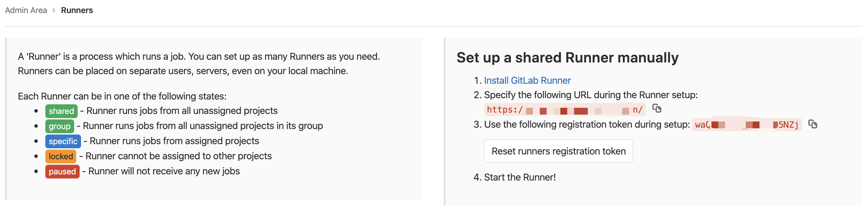Select the registration token code text
868x208 pixels.
coord(747,125)
